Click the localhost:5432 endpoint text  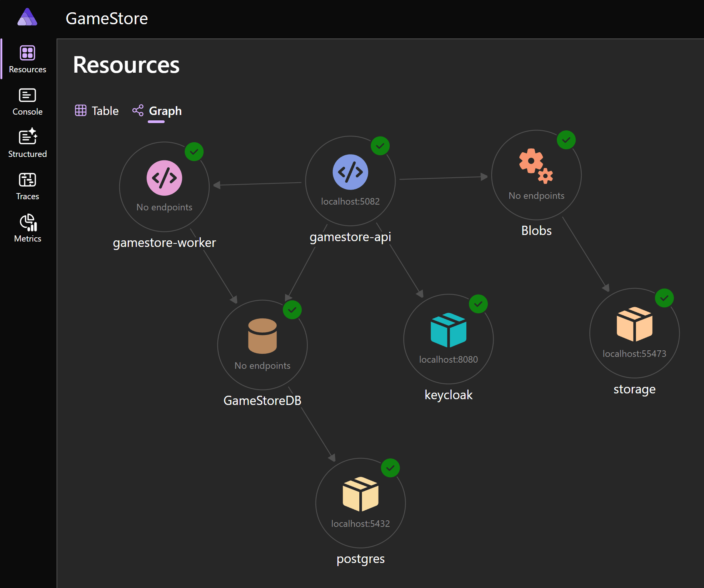pyautogui.click(x=360, y=524)
